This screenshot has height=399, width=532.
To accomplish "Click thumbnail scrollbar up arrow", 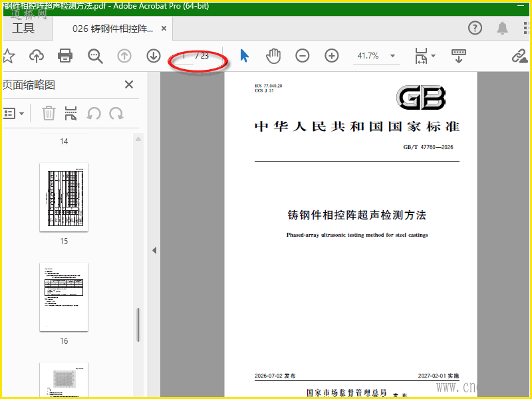I will click(138, 139).
